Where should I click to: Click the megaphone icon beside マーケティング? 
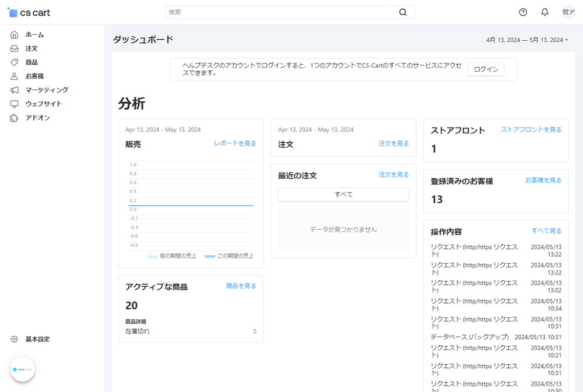pos(14,90)
